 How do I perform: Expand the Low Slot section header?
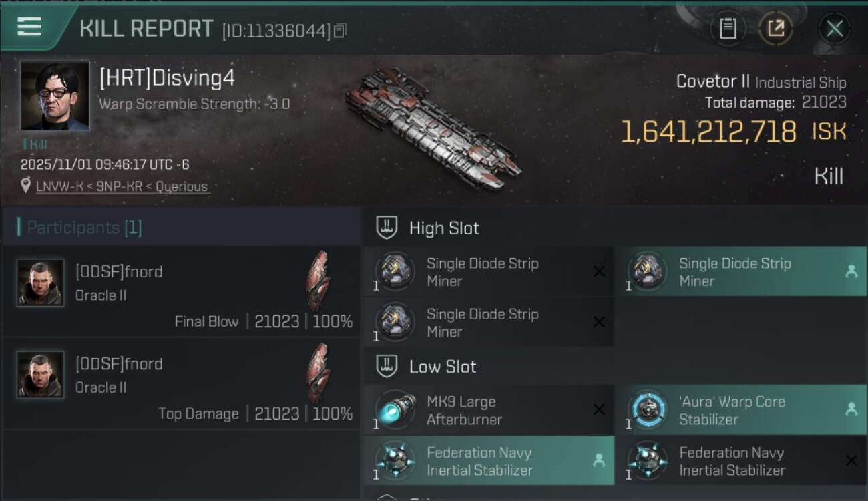[x=443, y=367]
